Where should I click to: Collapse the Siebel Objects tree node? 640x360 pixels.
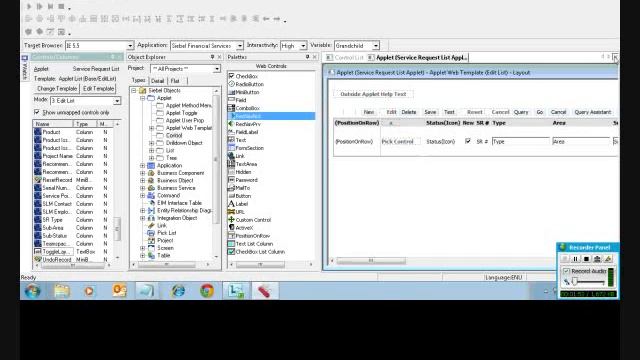(134, 91)
